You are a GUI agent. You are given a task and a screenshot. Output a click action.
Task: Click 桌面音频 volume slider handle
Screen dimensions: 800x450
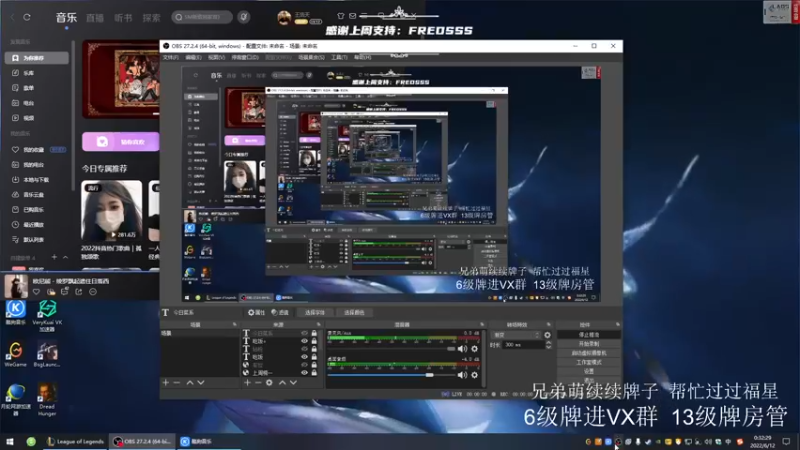tap(430, 375)
